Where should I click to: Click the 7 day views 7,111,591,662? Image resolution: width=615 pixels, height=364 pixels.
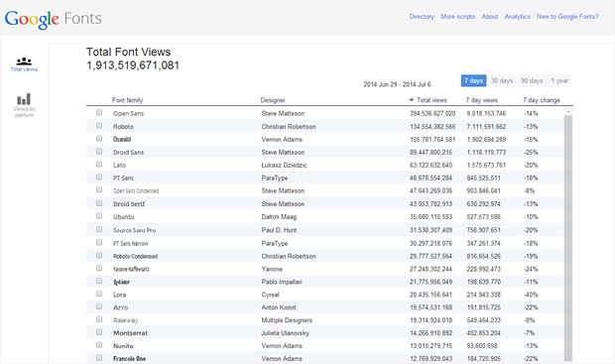point(486,127)
